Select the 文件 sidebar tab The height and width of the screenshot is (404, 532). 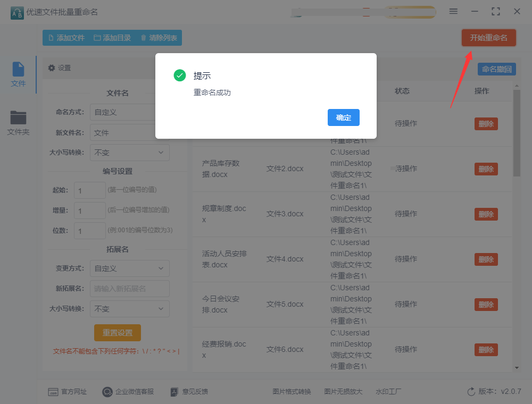click(x=18, y=74)
